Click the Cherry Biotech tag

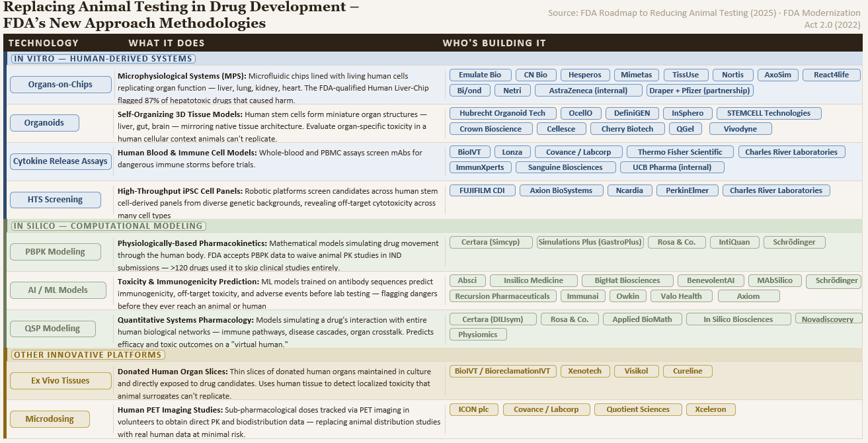click(627, 129)
